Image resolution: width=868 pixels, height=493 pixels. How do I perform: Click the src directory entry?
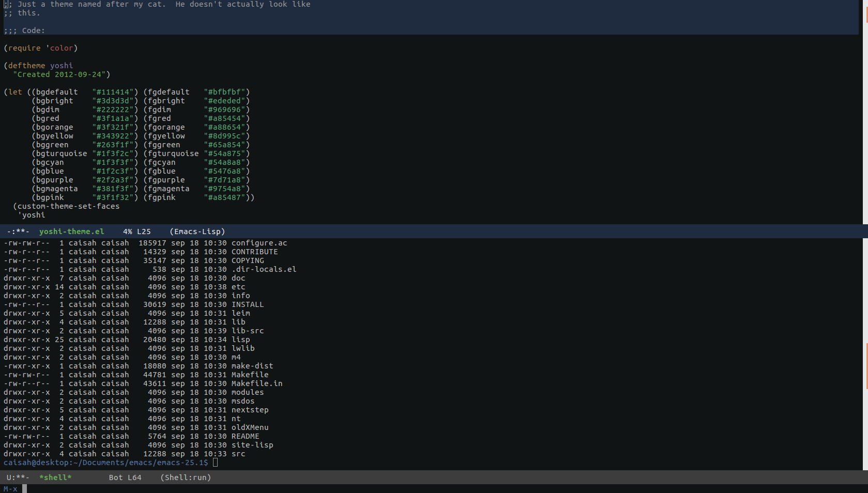(238, 454)
